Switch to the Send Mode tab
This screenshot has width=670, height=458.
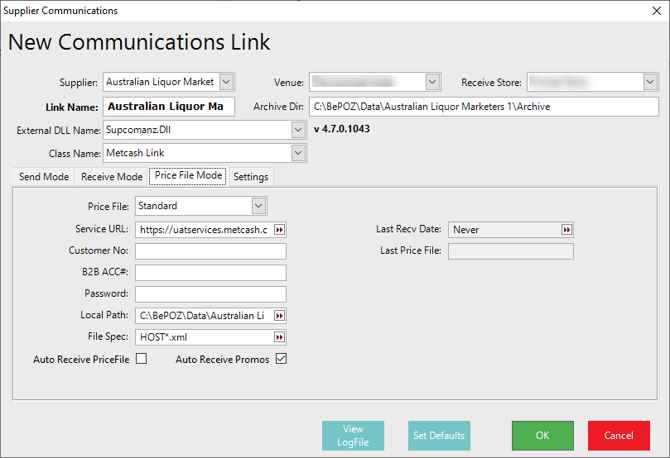(x=44, y=177)
